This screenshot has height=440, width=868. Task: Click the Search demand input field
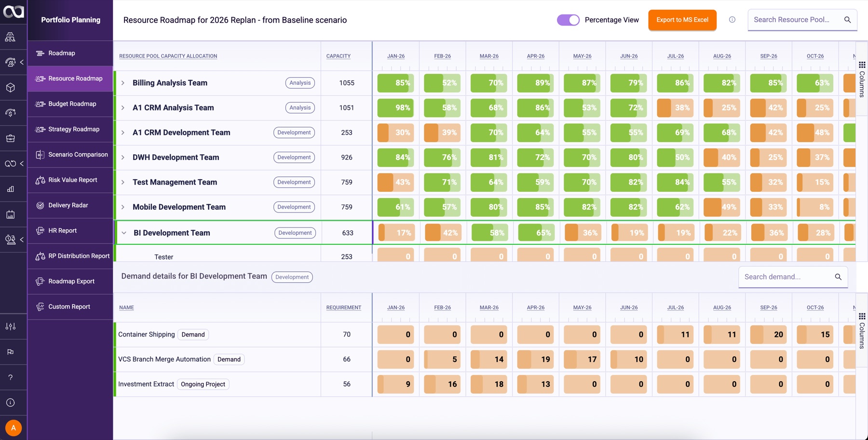(787, 277)
